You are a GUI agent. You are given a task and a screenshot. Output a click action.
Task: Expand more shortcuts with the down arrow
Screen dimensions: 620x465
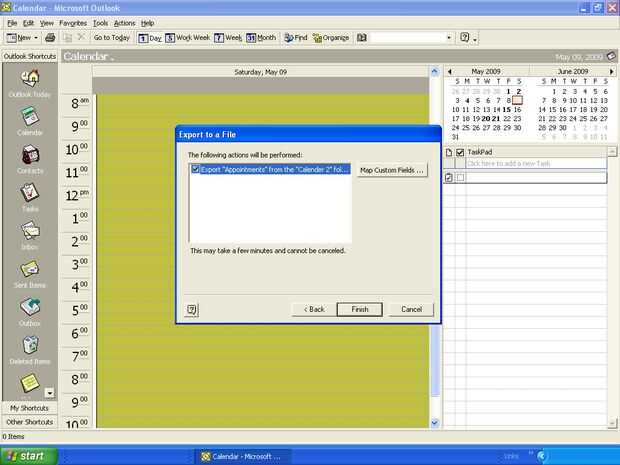pyautogui.click(x=49, y=393)
